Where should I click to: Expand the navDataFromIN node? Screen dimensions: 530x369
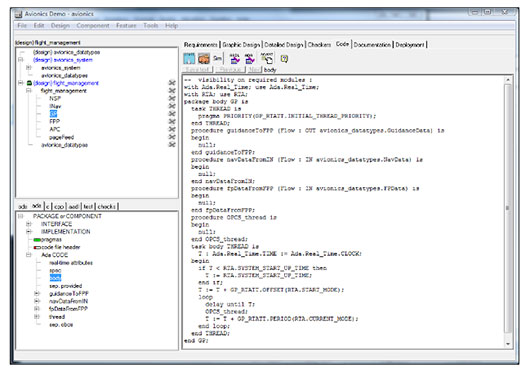coord(37,301)
